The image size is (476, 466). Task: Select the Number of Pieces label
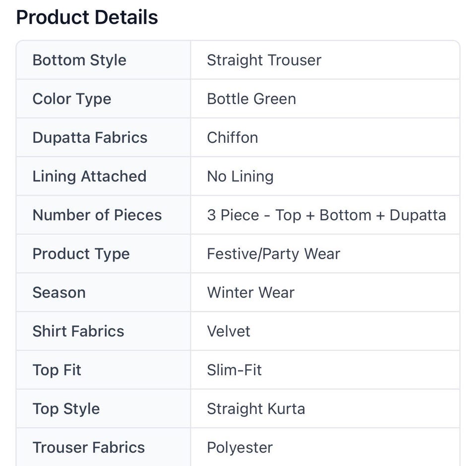97,215
